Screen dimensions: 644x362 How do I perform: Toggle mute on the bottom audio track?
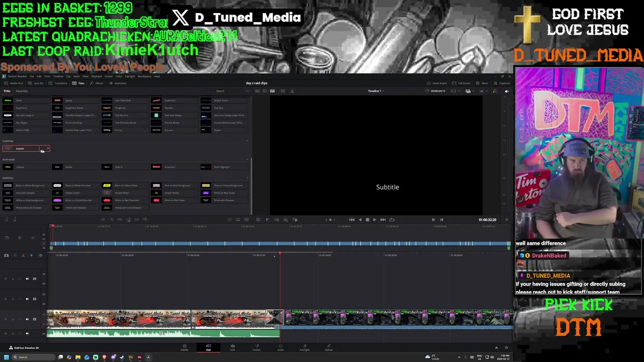click(27, 333)
